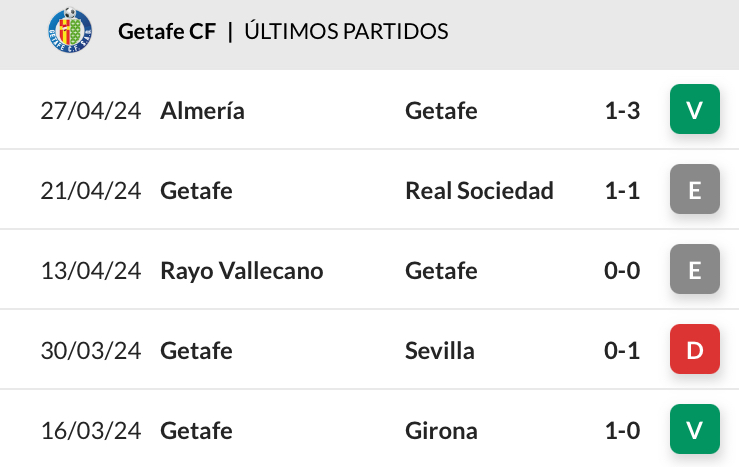
Task: Open Sevilla team link
Action: [x=440, y=351]
